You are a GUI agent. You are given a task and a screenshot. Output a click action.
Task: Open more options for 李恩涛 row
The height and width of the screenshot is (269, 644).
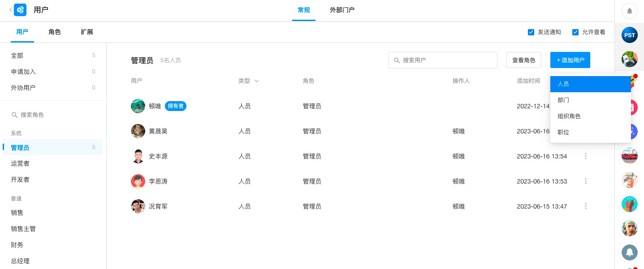coord(585,181)
